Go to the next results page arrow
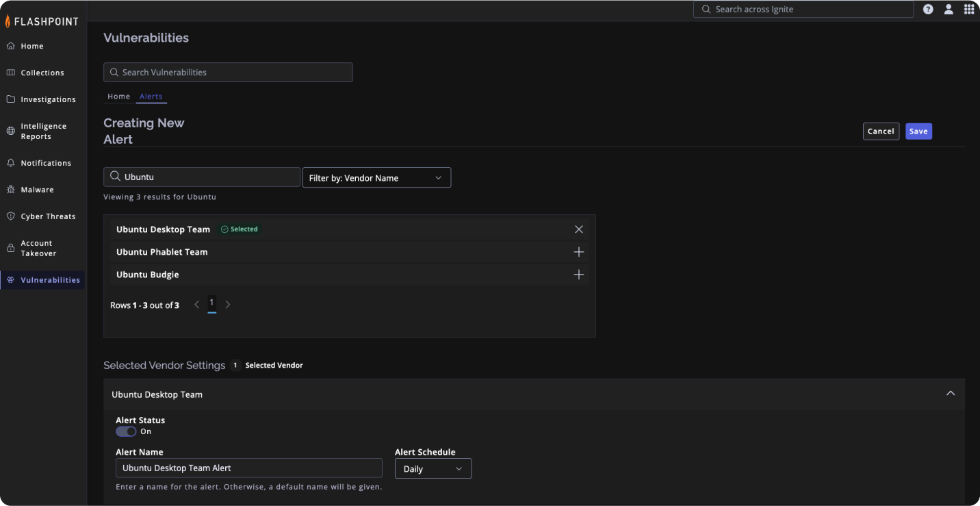 click(228, 305)
